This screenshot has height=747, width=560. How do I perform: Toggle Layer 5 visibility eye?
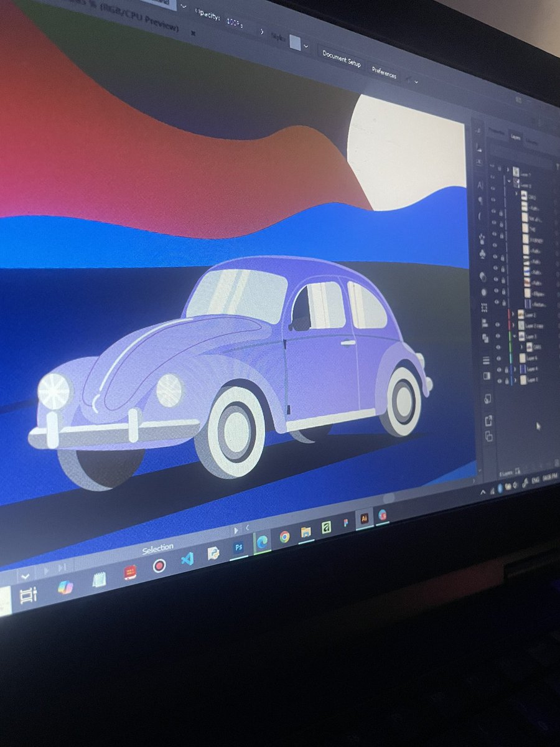499,381
